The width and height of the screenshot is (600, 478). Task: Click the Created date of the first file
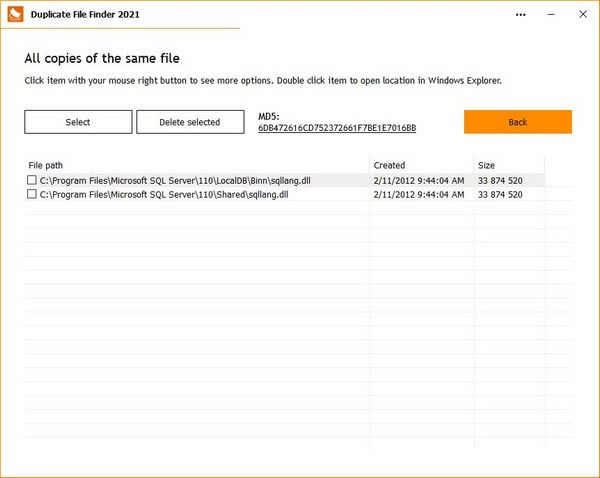tap(418, 181)
